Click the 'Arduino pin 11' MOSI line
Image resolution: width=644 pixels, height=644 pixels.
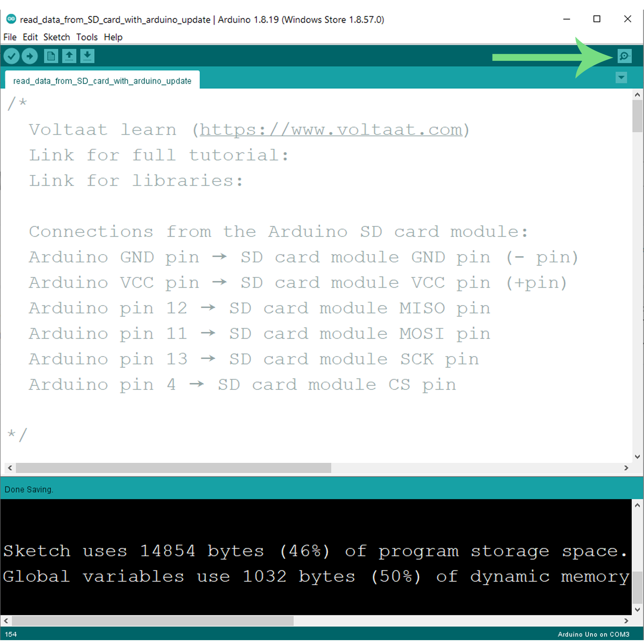(259, 334)
